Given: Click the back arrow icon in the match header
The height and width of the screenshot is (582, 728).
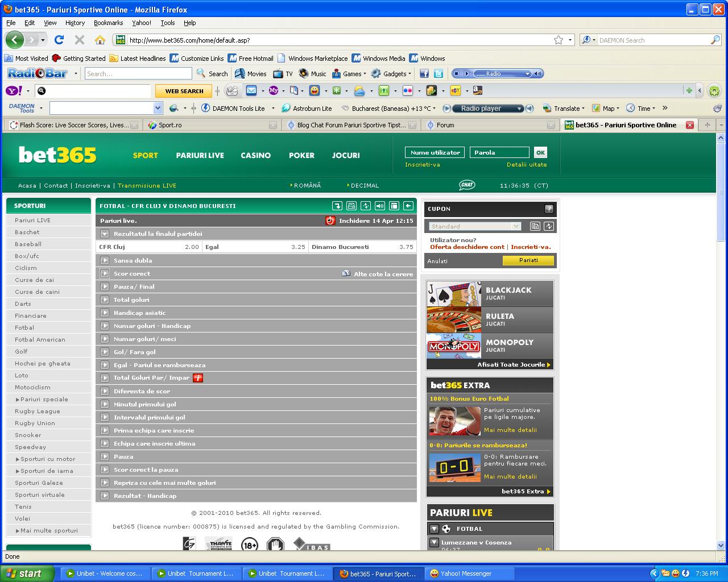Looking at the screenshot, I should click(408, 206).
